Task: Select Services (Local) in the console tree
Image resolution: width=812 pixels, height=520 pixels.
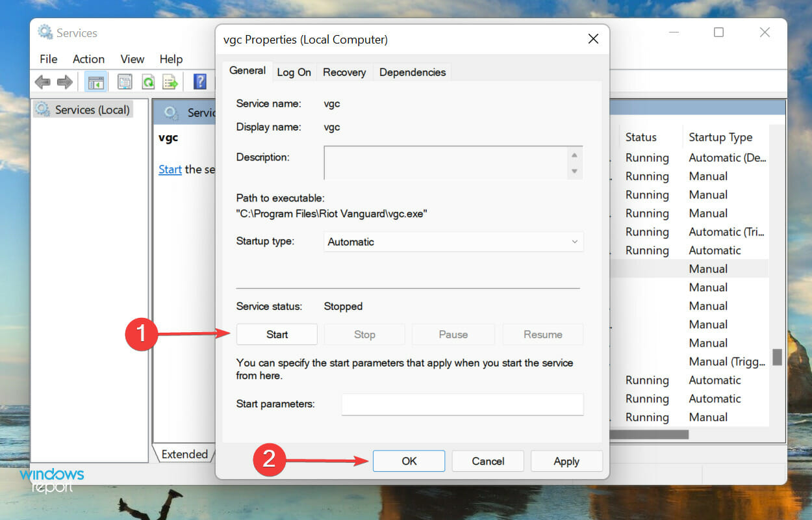Action: (92, 110)
